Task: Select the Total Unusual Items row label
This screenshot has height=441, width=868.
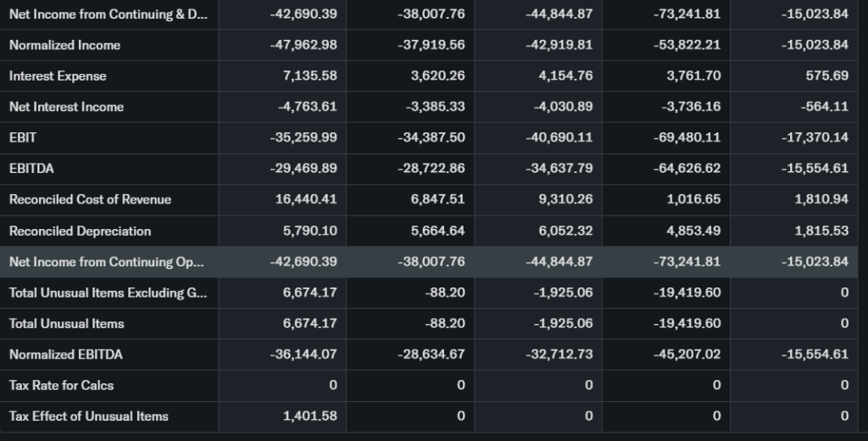Action: point(66,324)
